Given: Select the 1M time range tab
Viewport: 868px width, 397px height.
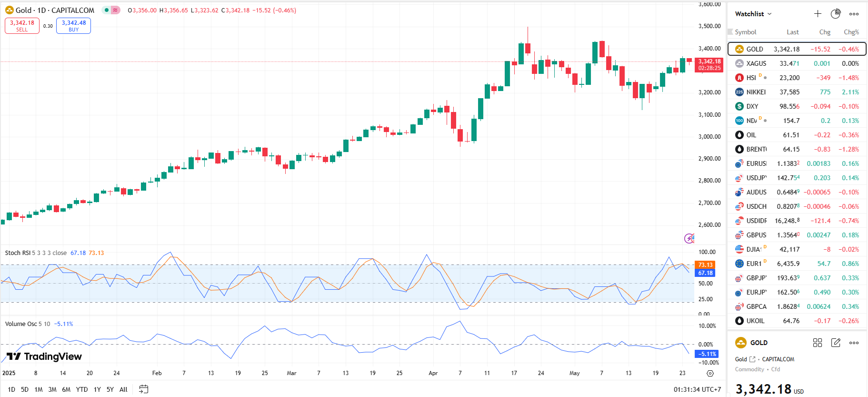Looking at the screenshot, I should coord(39,389).
